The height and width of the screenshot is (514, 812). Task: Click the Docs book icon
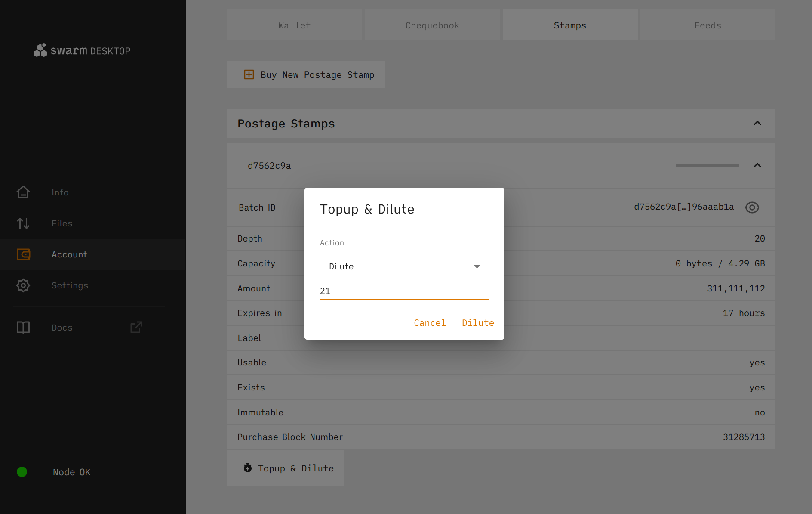pos(23,328)
